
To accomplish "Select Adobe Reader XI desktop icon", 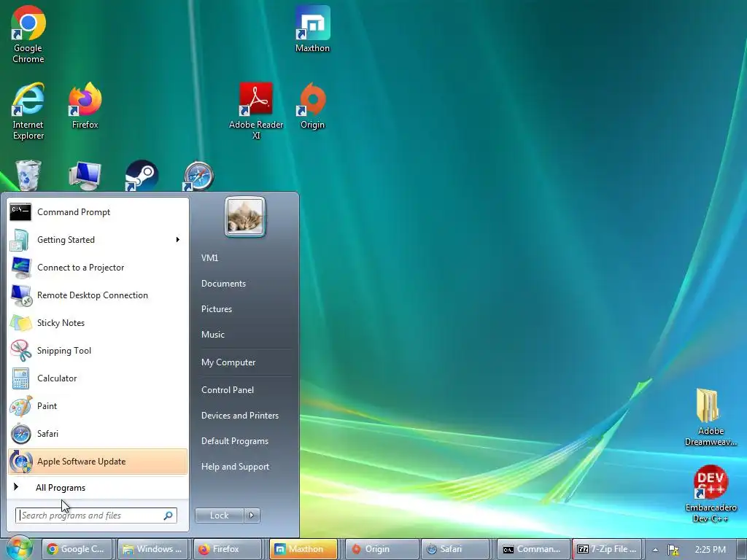I will click(256, 111).
